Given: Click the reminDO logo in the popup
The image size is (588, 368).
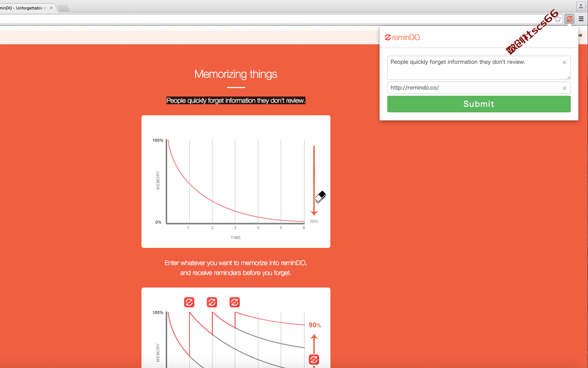Looking at the screenshot, I should (402, 37).
